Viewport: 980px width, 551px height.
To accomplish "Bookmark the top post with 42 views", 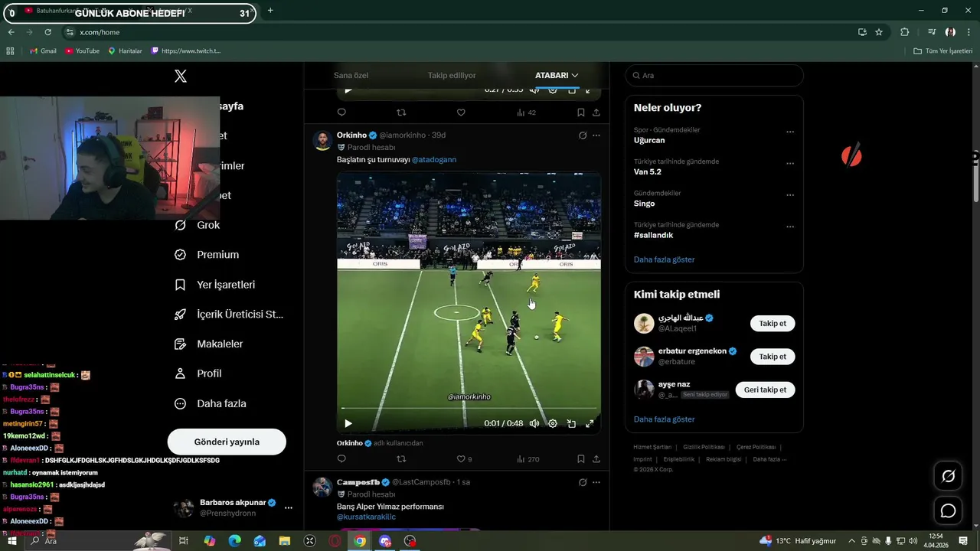I will tap(581, 112).
